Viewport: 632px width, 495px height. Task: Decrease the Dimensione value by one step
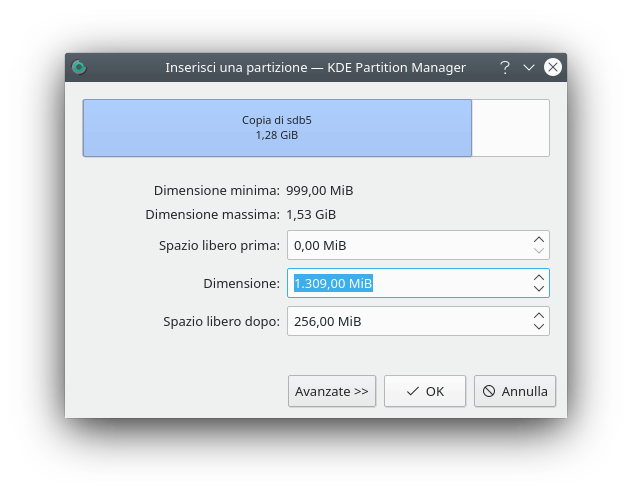tap(539, 289)
